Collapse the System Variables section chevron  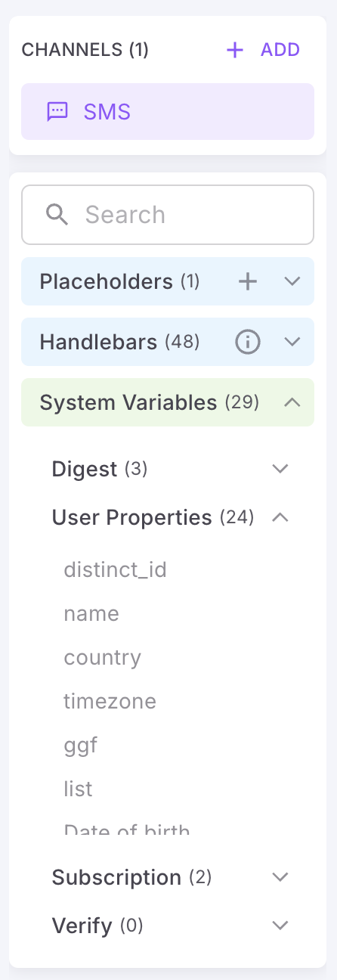pos(292,402)
